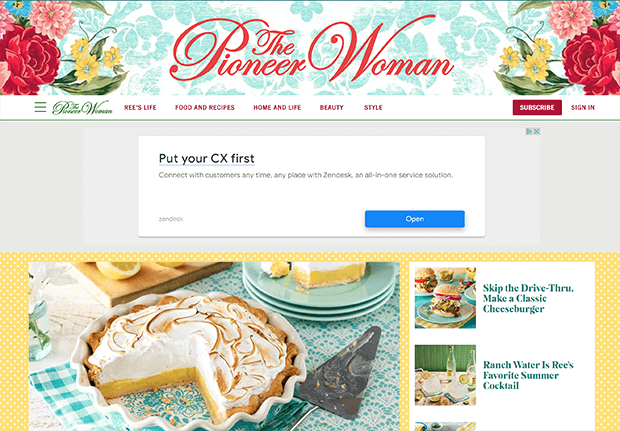Open the hamburger menu icon
Image resolution: width=620 pixels, height=431 pixels.
[x=40, y=107]
